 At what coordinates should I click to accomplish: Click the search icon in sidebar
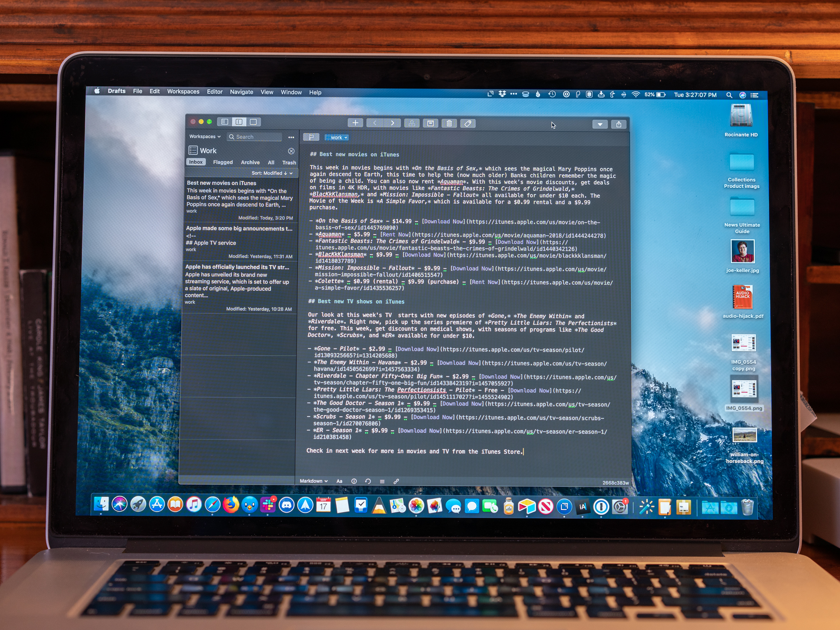[x=233, y=137]
